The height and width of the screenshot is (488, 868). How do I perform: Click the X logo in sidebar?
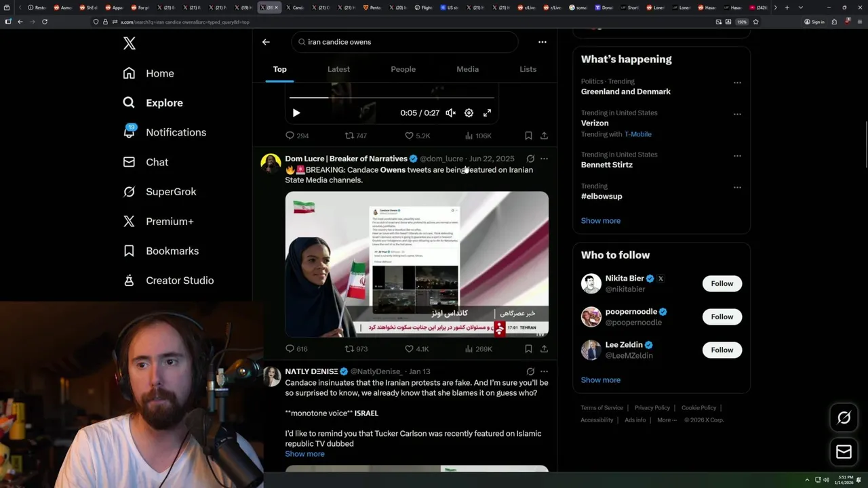pos(130,43)
